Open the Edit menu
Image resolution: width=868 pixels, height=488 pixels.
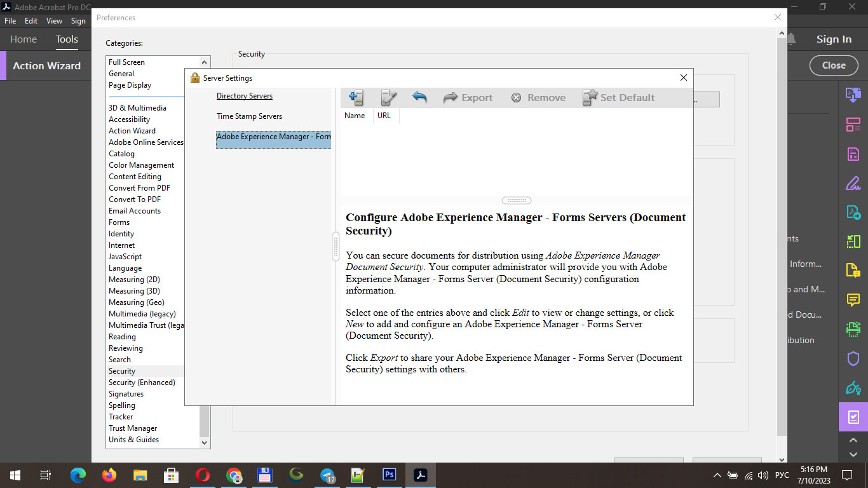(x=31, y=21)
